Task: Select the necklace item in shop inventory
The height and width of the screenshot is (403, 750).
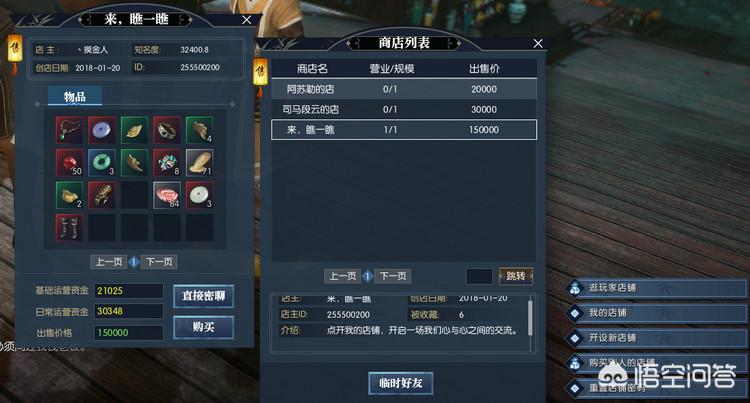Action: click(x=69, y=130)
